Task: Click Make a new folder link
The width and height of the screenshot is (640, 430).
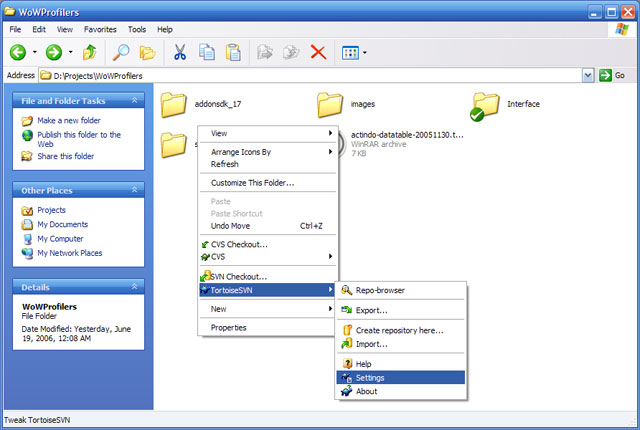Action: (69, 120)
